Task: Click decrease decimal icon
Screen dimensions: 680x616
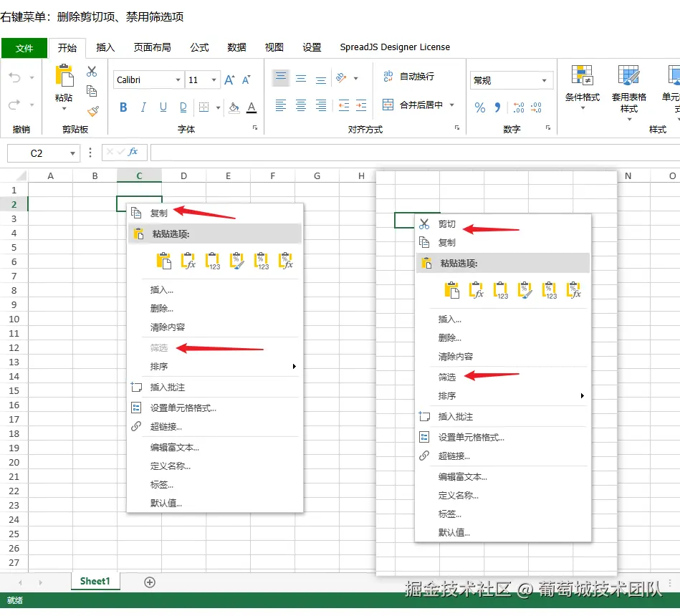Action: tap(536, 107)
